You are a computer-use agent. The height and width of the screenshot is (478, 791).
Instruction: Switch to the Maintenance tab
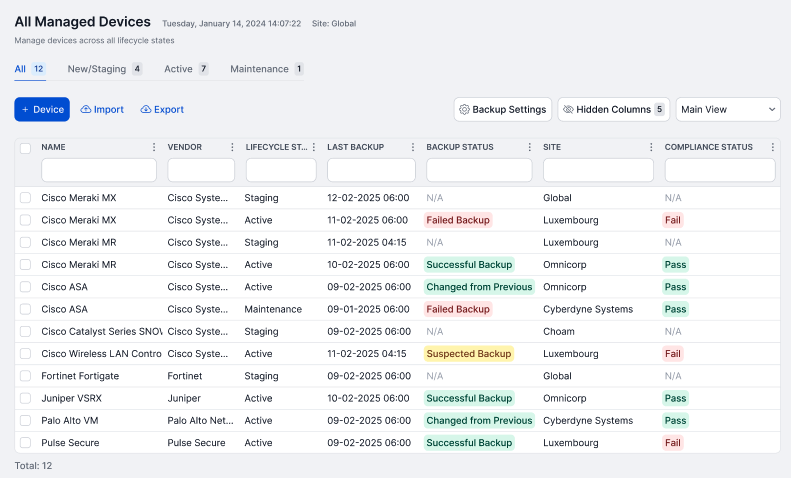click(266, 69)
